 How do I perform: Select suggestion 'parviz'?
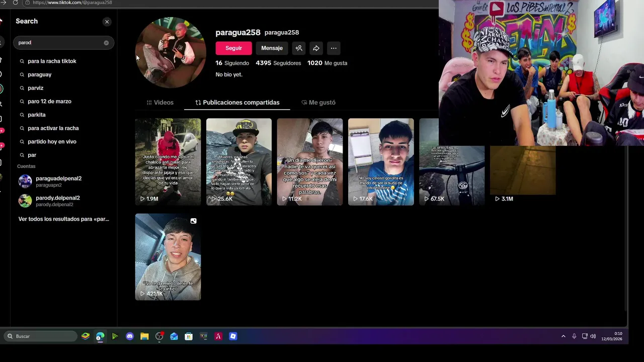tap(35, 88)
